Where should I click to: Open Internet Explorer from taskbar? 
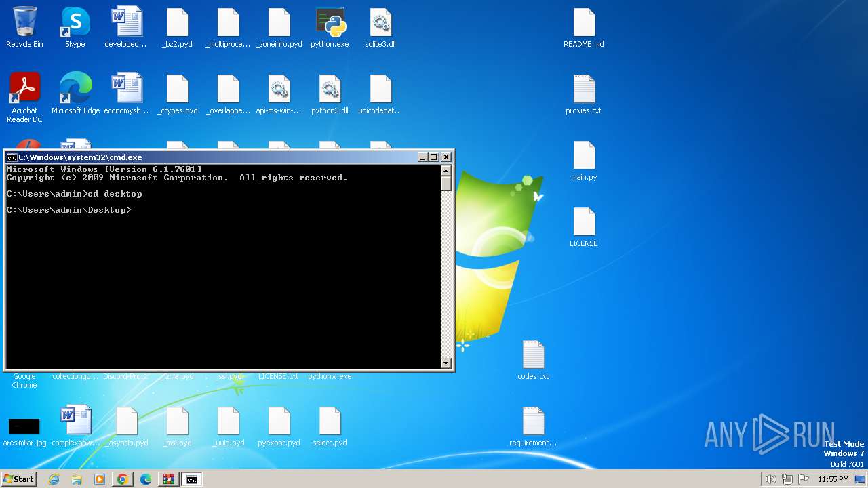click(x=54, y=479)
